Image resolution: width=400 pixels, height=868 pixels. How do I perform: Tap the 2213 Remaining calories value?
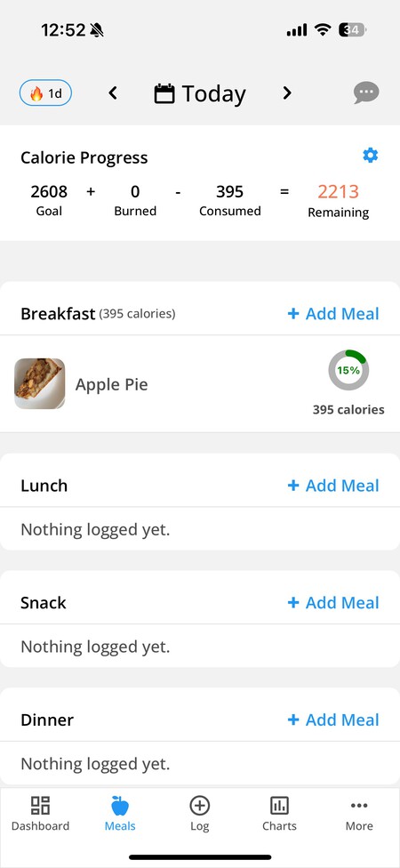coord(338,191)
